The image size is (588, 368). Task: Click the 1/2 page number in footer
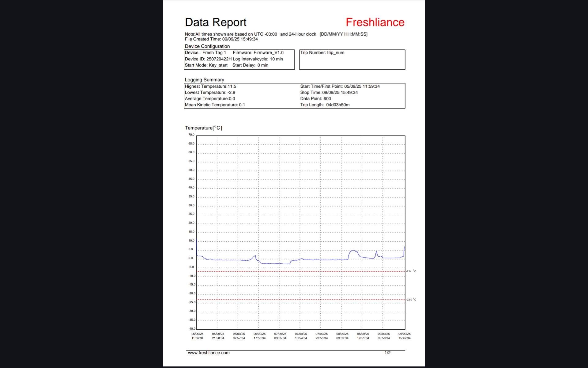(387, 353)
